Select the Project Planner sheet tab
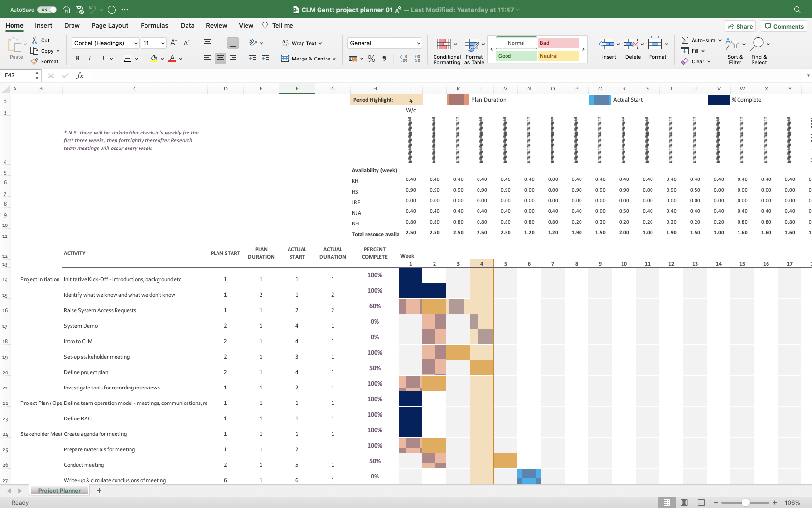 click(x=59, y=491)
